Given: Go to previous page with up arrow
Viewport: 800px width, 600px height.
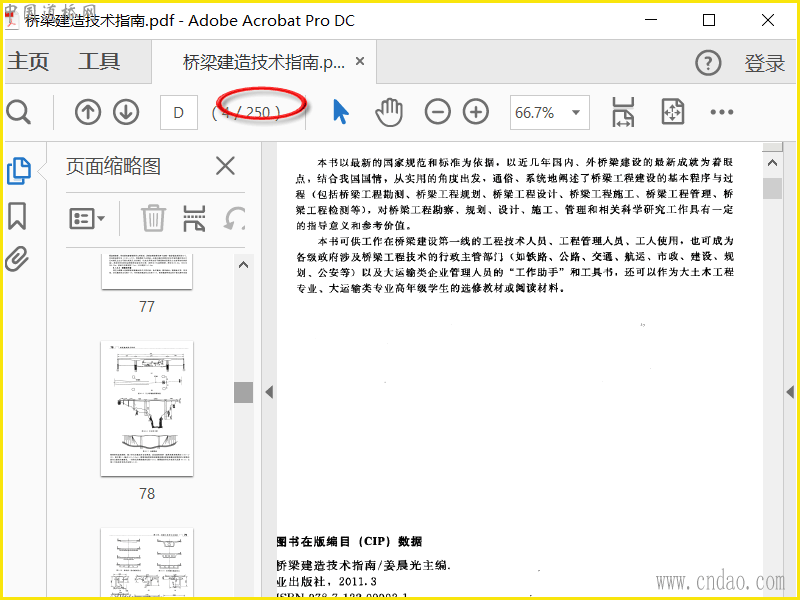Looking at the screenshot, I should (x=88, y=112).
